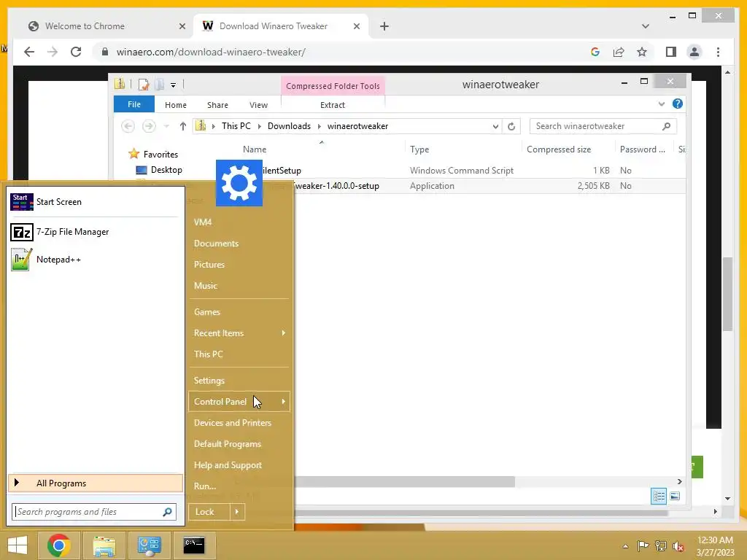Refresh the Explorer folder view
The image size is (747, 560).
point(511,126)
